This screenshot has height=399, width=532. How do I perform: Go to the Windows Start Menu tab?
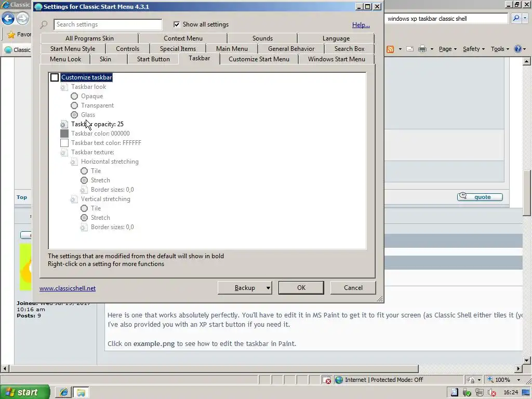[x=337, y=59]
